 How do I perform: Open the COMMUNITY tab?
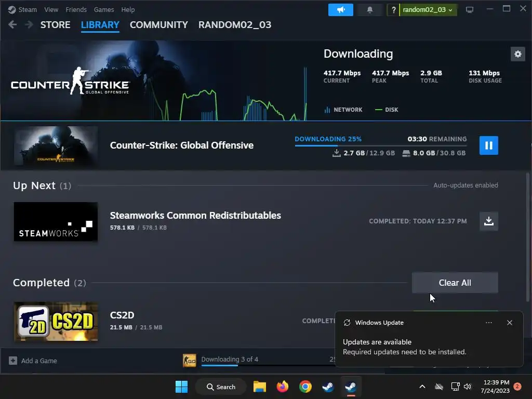coord(159,25)
